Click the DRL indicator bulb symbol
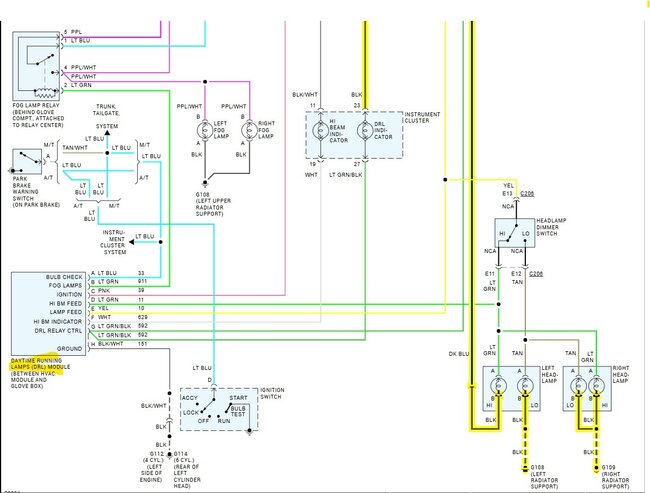The width and height of the screenshot is (650, 493). [365, 131]
